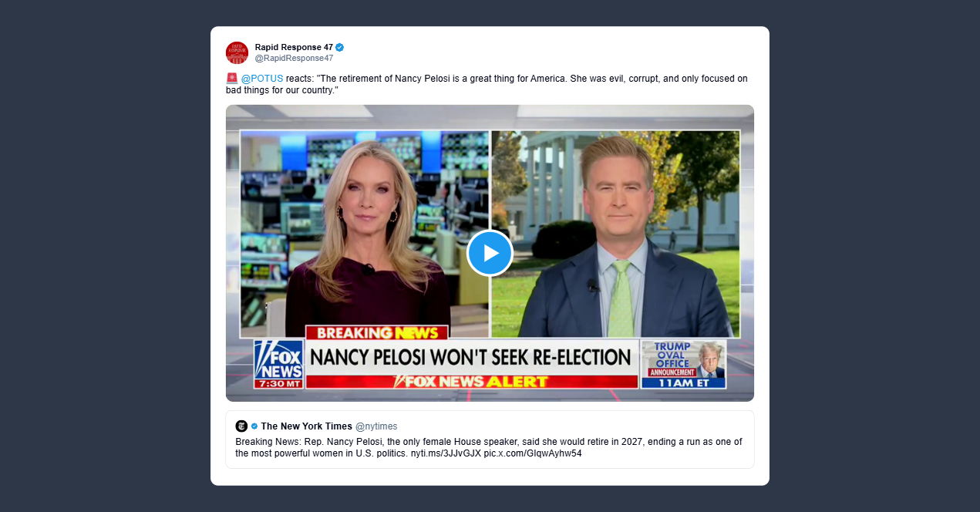Open the pic.x.com/GIqwAyhw54 link
This screenshot has width=980, height=512.
tap(533, 453)
